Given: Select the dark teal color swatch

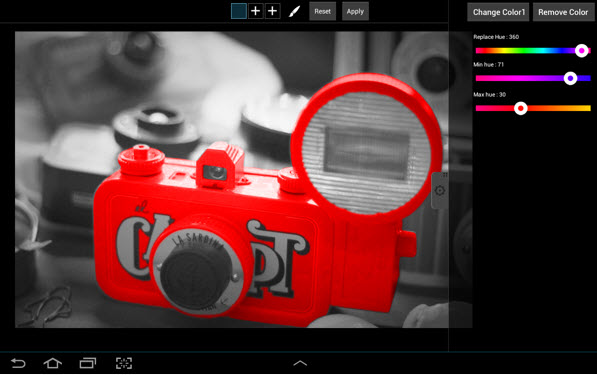Looking at the screenshot, I should click(239, 11).
